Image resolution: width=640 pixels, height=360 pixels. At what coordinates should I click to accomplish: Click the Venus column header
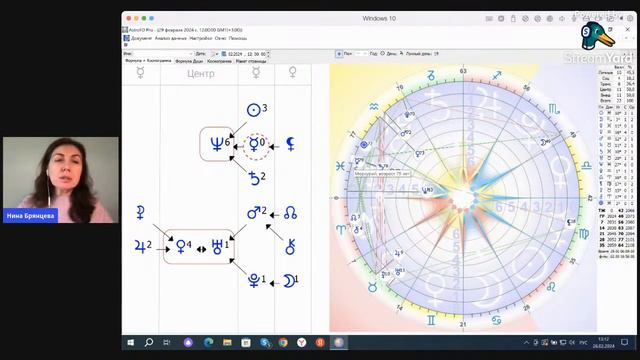click(292, 73)
